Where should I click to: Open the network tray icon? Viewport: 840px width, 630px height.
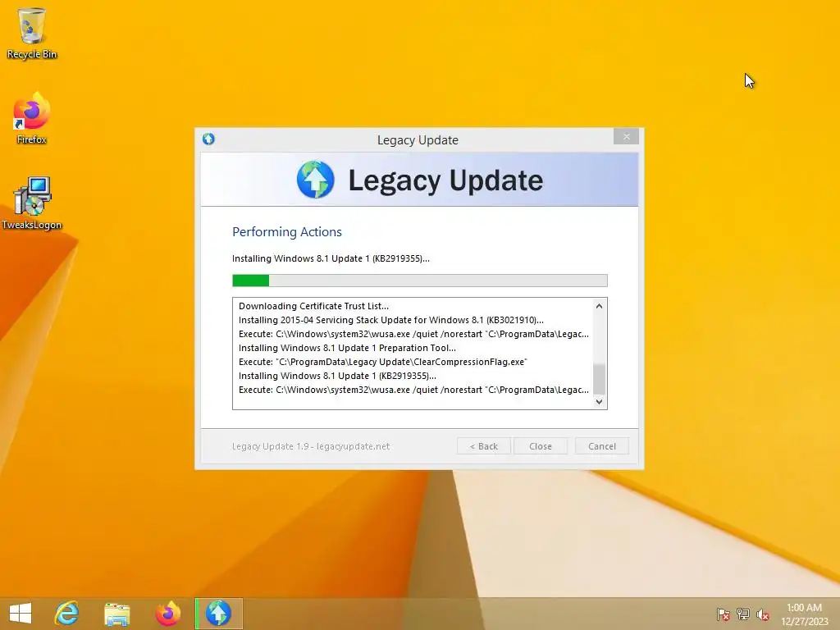click(x=742, y=614)
